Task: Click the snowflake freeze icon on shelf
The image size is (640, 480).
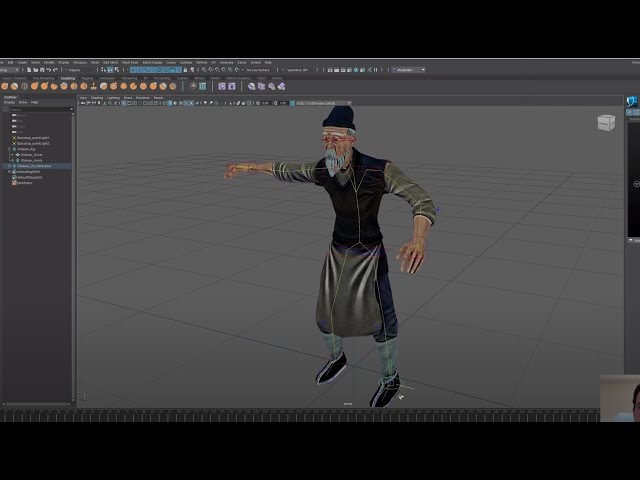Action: point(193,86)
